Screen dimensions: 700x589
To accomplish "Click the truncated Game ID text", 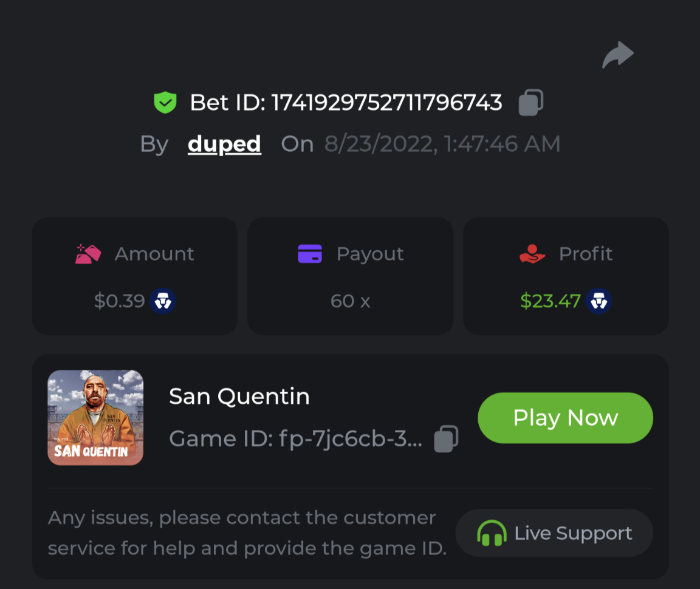I will (295, 438).
